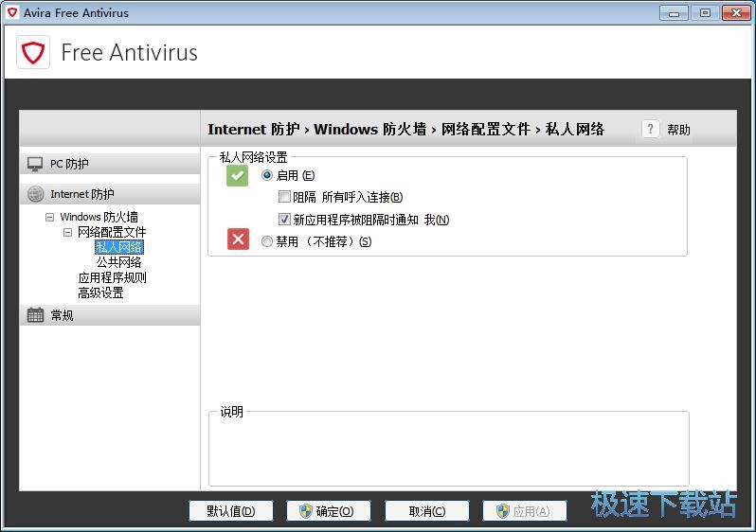Click the Free Antivirus header title
The width and height of the screenshot is (756, 532).
(129, 52)
